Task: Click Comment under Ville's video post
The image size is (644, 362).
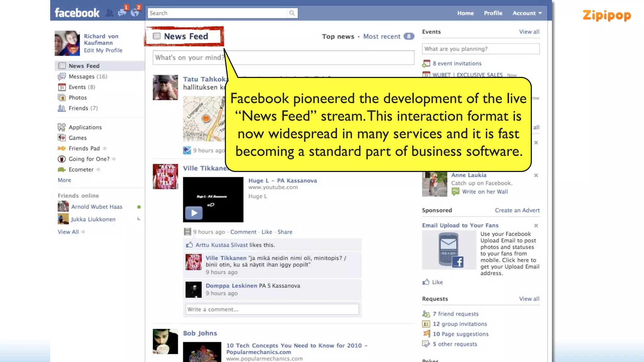Action: [x=243, y=232]
